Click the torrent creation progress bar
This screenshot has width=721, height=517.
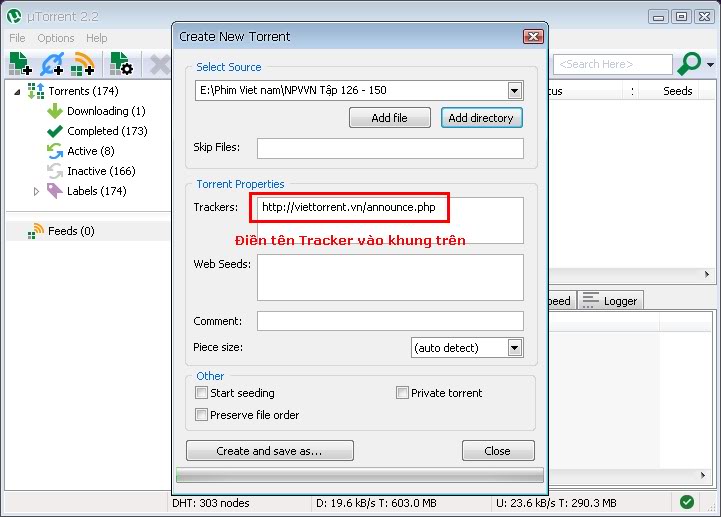pyautogui.click(x=360, y=475)
